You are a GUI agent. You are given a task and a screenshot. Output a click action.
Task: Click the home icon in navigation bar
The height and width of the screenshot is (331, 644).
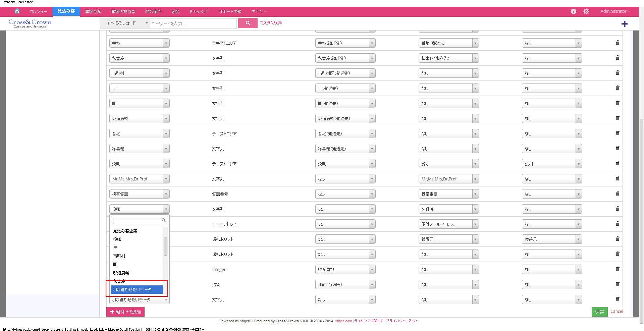pyautogui.click(x=17, y=11)
